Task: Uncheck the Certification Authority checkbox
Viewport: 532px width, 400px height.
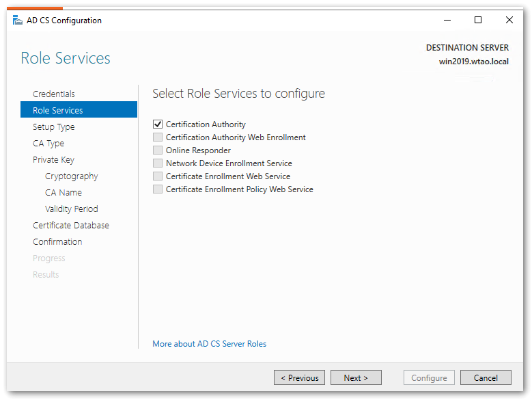Action: pos(158,124)
